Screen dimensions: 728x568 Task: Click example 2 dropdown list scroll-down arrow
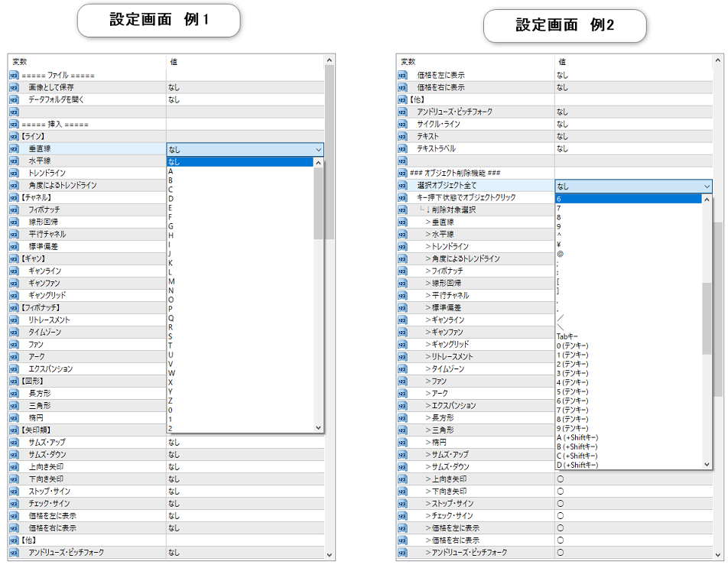pos(707,465)
